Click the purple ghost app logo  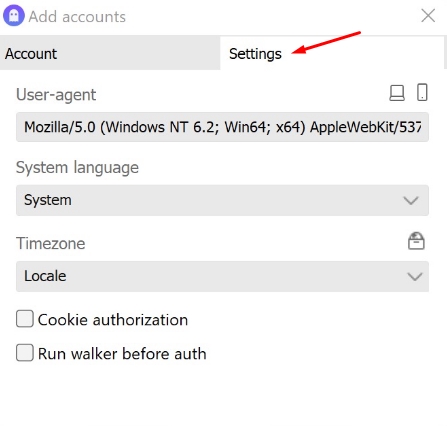coord(14,15)
